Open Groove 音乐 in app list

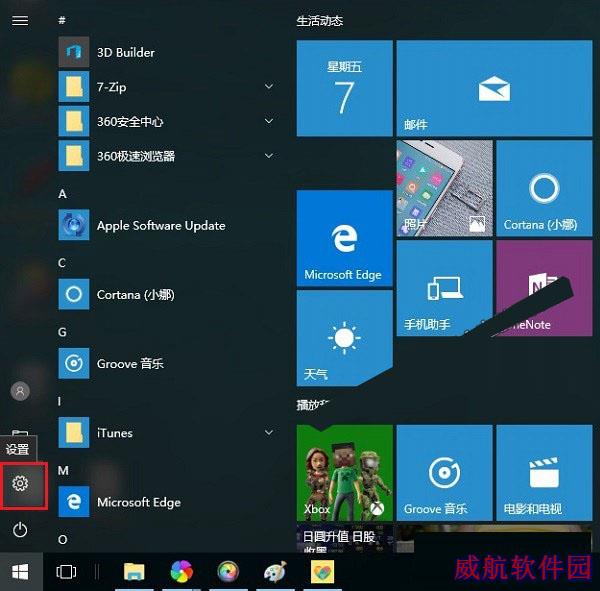coord(166,363)
